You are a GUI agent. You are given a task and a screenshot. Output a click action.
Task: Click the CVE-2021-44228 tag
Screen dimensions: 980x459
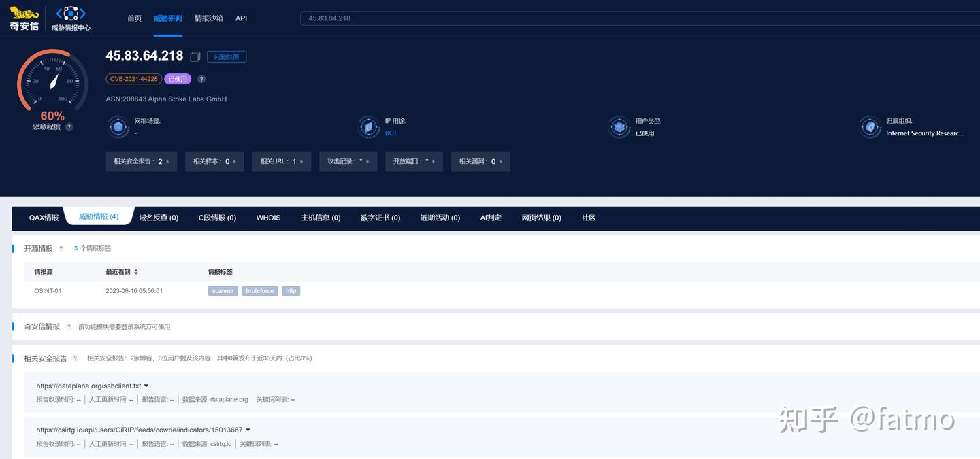(134, 79)
